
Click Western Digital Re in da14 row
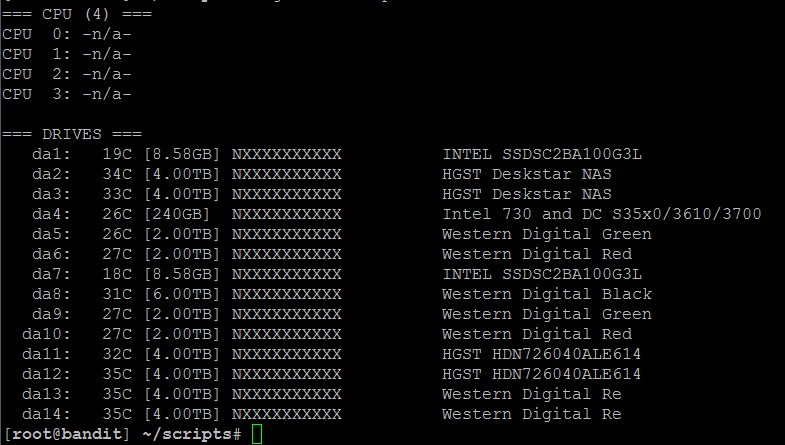pos(532,414)
